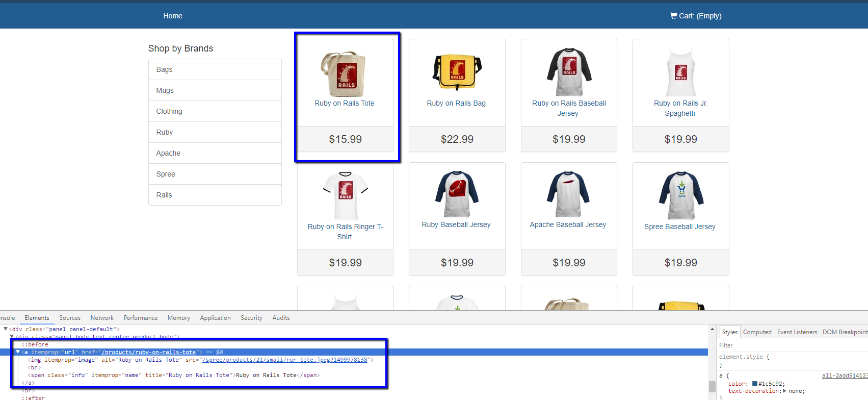Open the Ruby on Rails Bag image
Viewport: 868px width, 400px height.
pyautogui.click(x=457, y=72)
